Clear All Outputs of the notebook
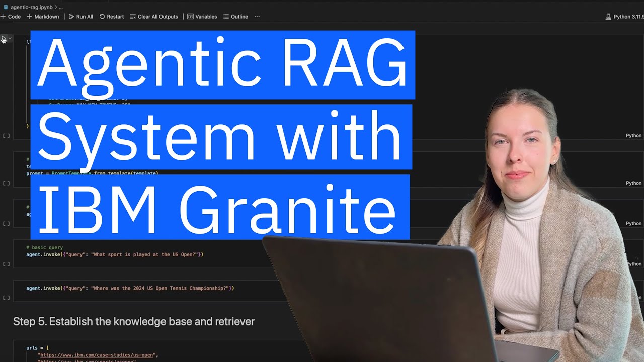Screen dimensions: 644x362 (154, 17)
